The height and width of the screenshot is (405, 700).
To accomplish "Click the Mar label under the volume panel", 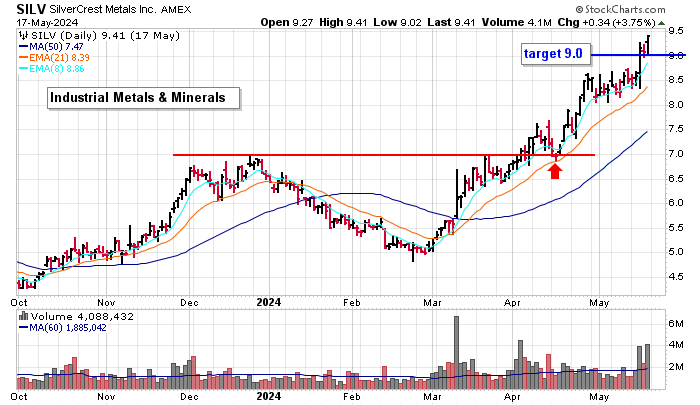I will point(432,397).
